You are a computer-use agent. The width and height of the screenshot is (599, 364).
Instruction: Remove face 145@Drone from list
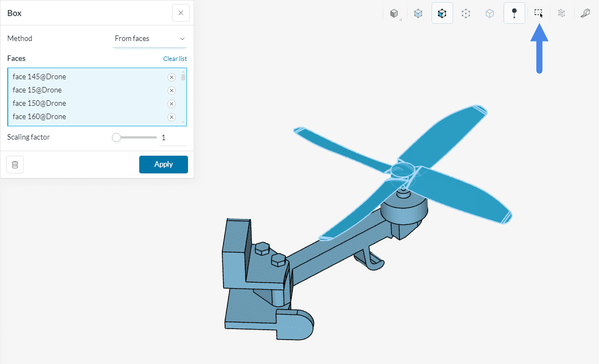coord(171,78)
